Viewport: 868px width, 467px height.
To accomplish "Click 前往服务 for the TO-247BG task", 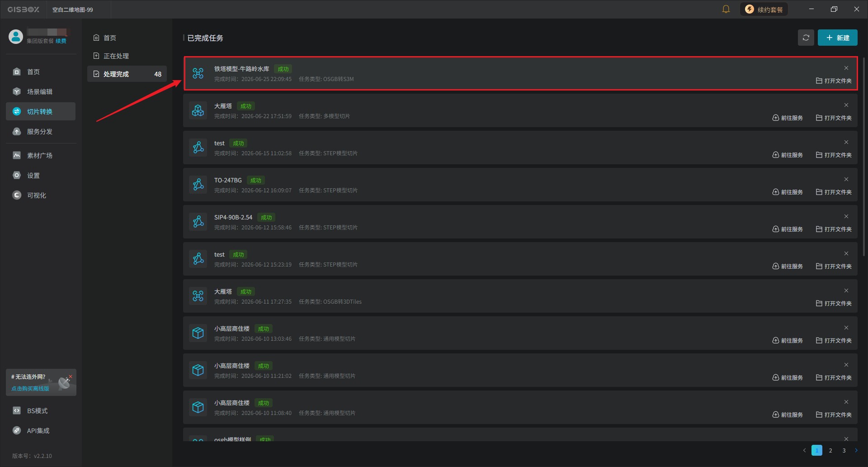I will coord(788,192).
